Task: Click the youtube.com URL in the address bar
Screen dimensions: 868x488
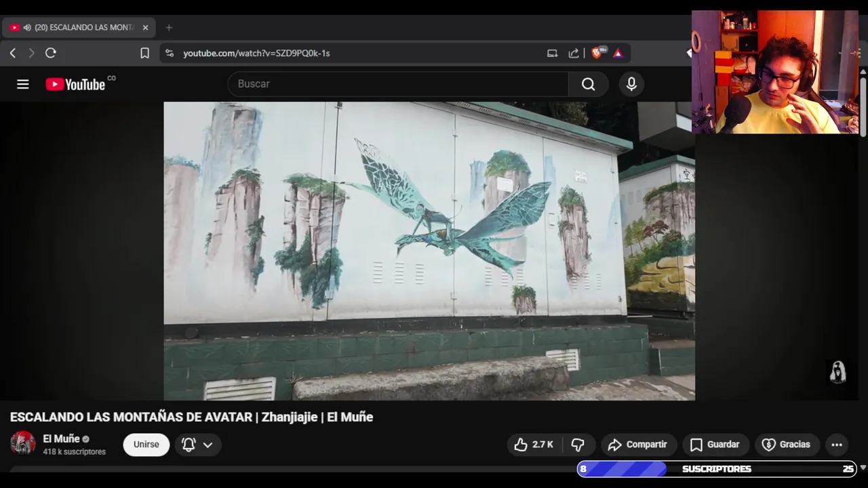Action: (x=256, y=53)
